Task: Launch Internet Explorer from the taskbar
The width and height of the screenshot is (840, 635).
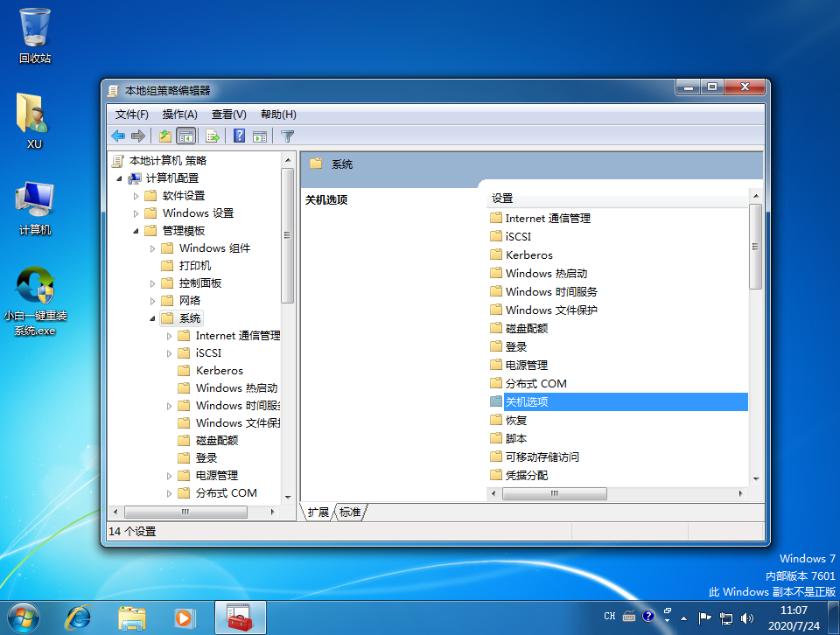Action: 78,618
